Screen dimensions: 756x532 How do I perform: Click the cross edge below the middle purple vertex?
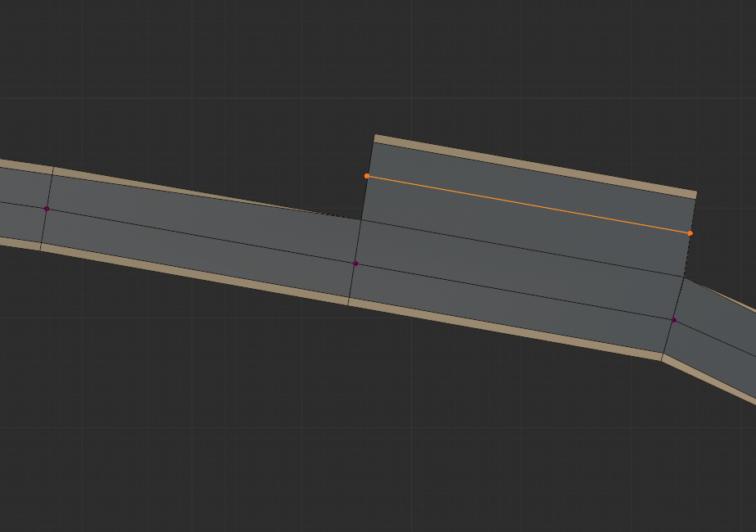coord(352,283)
